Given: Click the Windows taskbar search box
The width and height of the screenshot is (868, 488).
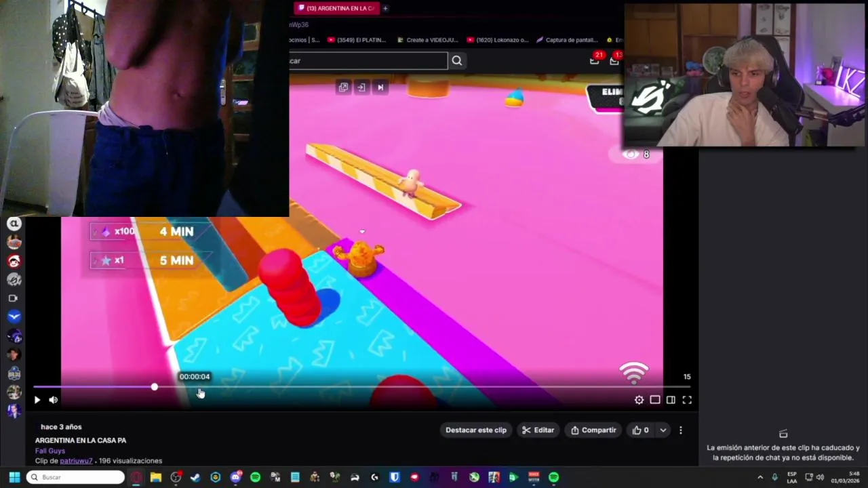Looking at the screenshot, I should click(75, 477).
